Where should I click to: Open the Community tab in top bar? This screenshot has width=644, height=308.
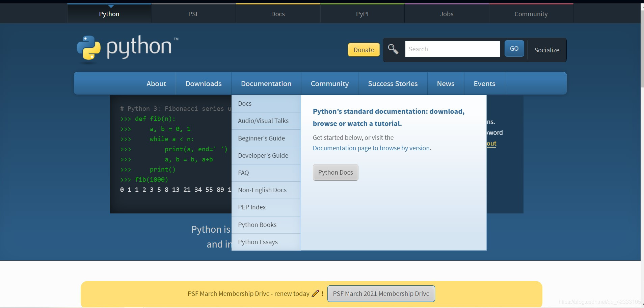[x=531, y=14]
